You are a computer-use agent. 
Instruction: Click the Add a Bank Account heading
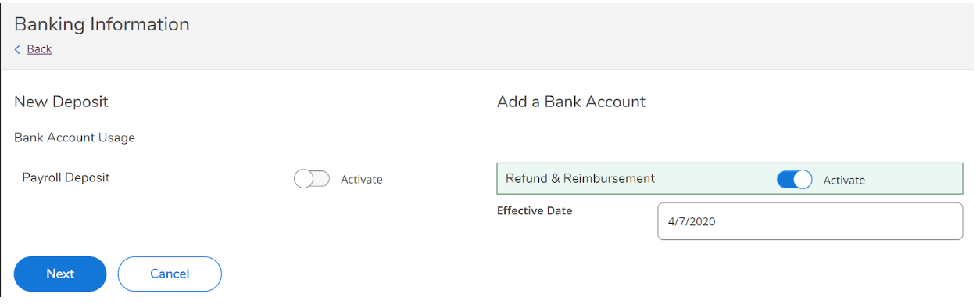click(x=571, y=102)
